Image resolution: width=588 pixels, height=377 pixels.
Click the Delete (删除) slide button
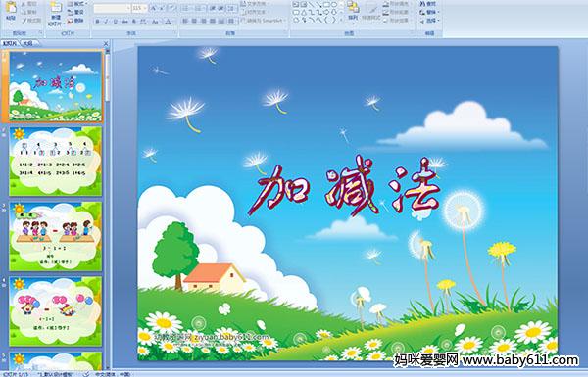click(75, 21)
